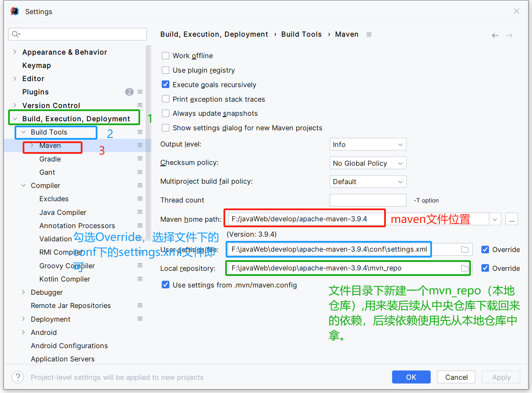Click the search magnifier icon in settings
This screenshot has height=393, width=532.
tap(16, 34)
